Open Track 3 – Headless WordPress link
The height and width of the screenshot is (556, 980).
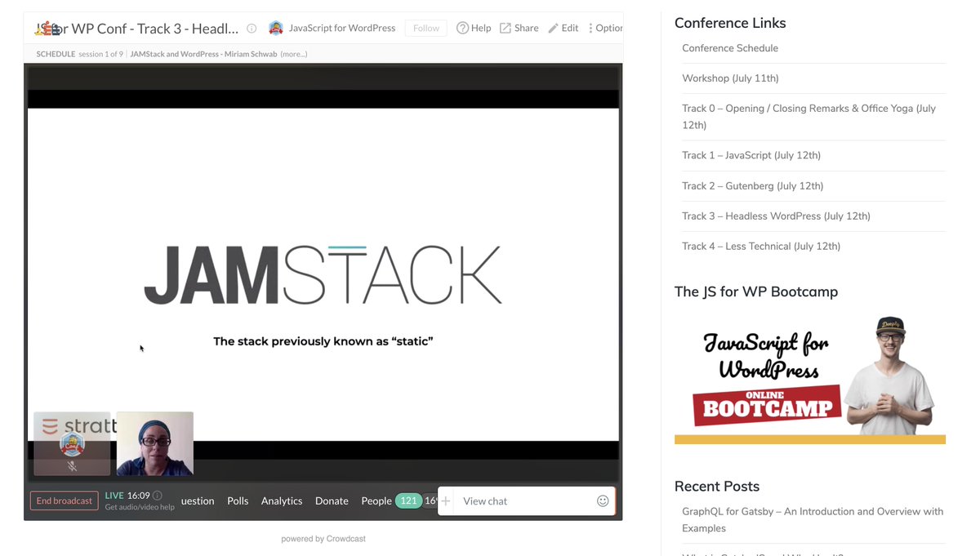(x=776, y=216)
